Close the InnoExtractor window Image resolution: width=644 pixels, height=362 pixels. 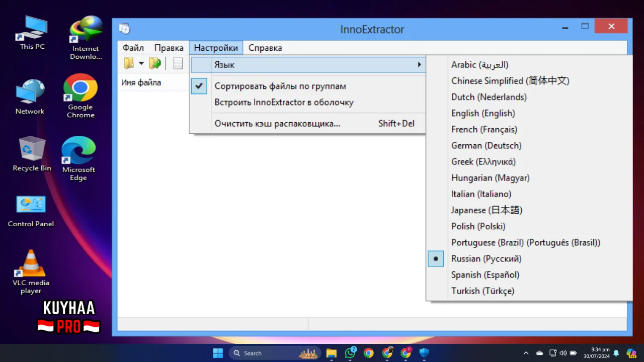click(611, 26)
